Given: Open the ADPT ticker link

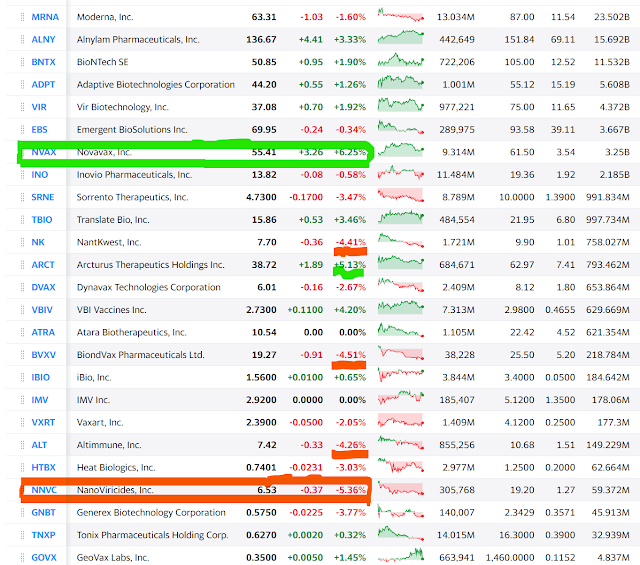Looking at the screenshot, I should click(x=43, y=85).
